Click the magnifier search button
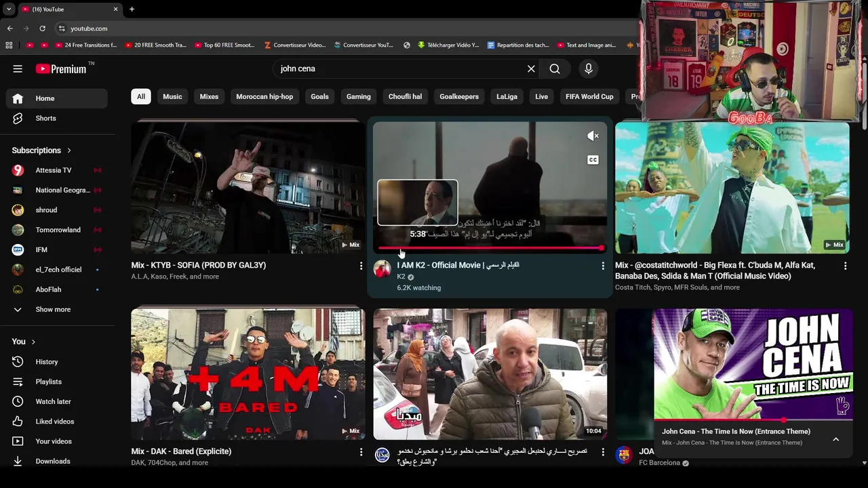The image size is (868, 488). click(555, 68)
